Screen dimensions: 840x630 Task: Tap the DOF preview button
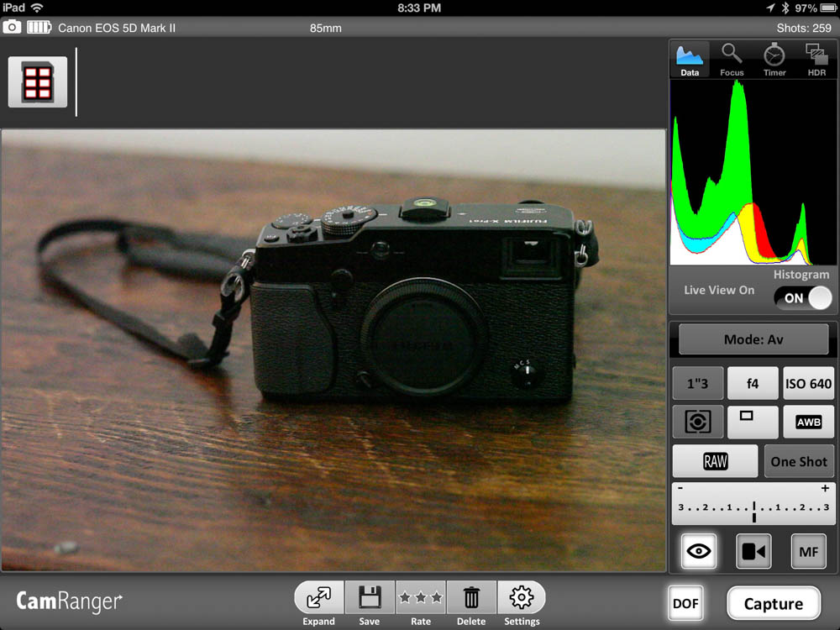point(685,603)
